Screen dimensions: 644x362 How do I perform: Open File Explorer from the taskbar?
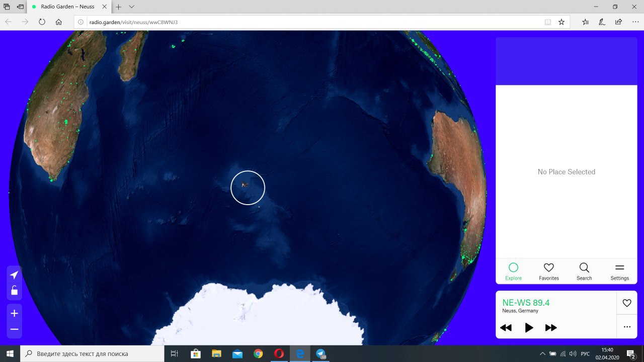pos(216,354)
